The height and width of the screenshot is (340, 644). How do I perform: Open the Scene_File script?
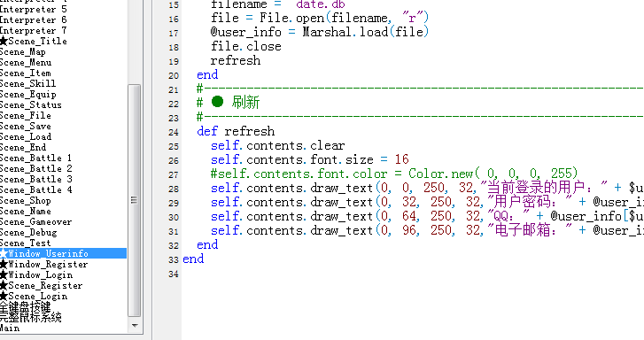pos(26,116)
